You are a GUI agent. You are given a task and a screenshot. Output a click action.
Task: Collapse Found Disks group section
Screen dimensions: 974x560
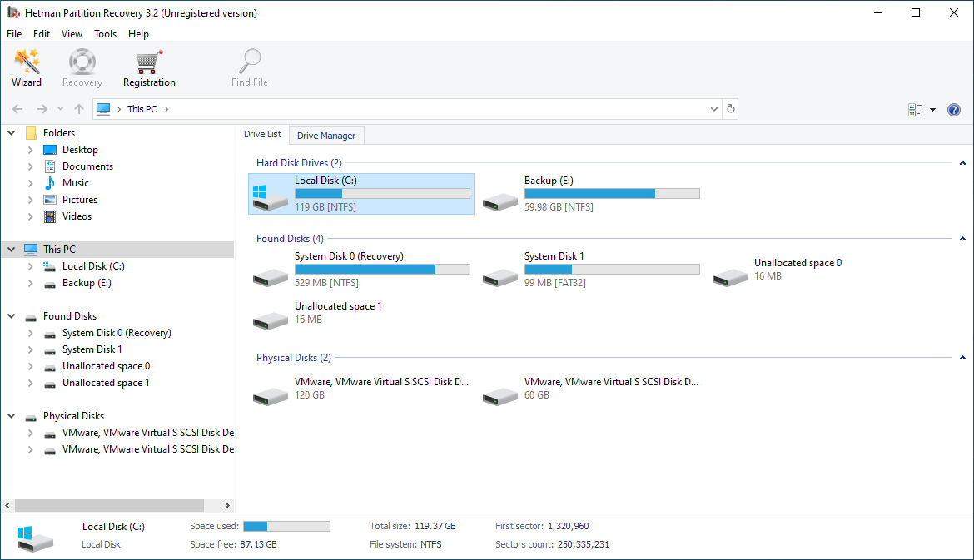point(963,239)
